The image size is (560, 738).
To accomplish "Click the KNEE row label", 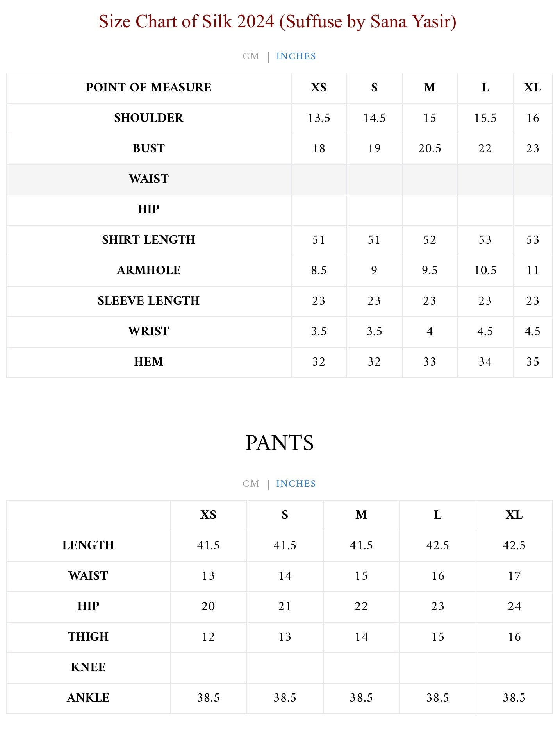I will pyautogui.click(x=88, y=667).
